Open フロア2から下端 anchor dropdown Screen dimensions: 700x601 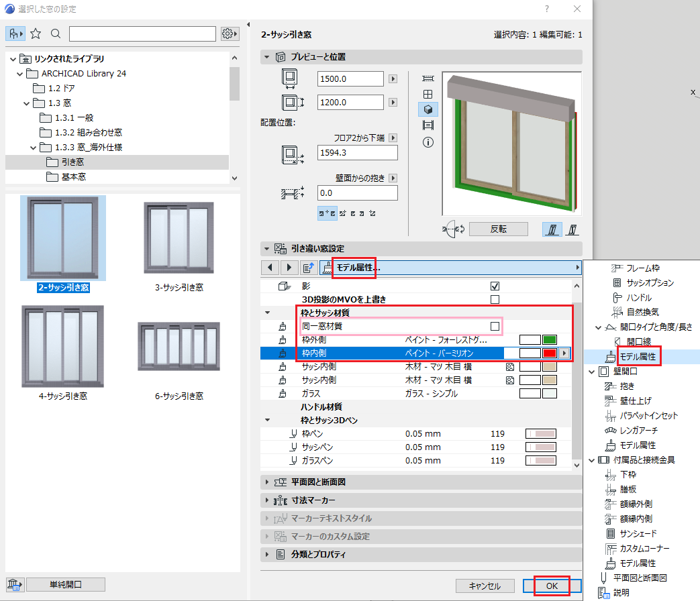pos(393,138)
